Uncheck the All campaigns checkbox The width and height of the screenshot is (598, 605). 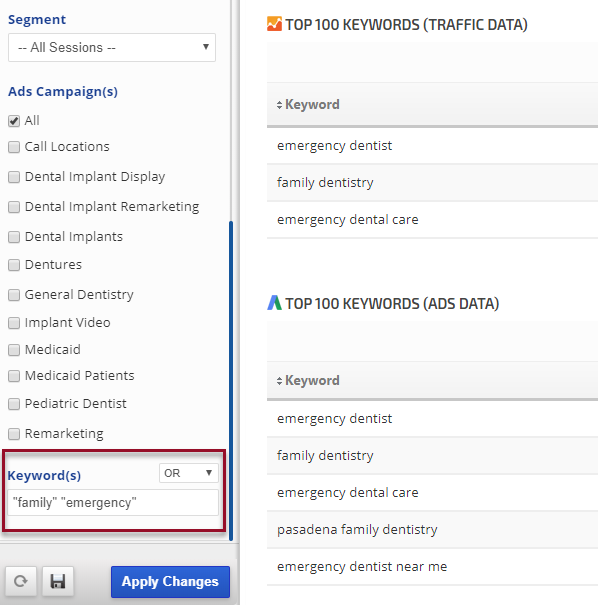coord(14,121)
